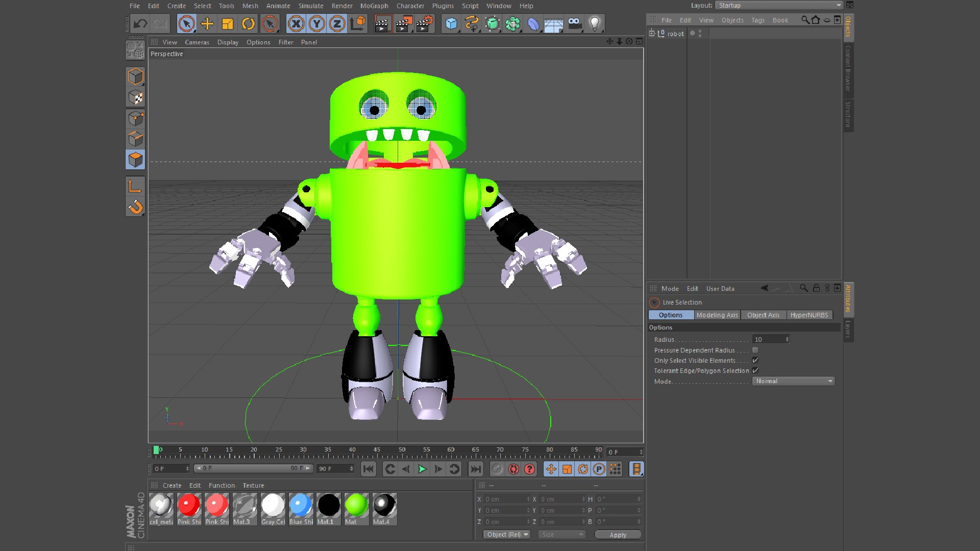980x551 pixels.
Task: Add a light object via bulb icon
Action: coord(595,23)
